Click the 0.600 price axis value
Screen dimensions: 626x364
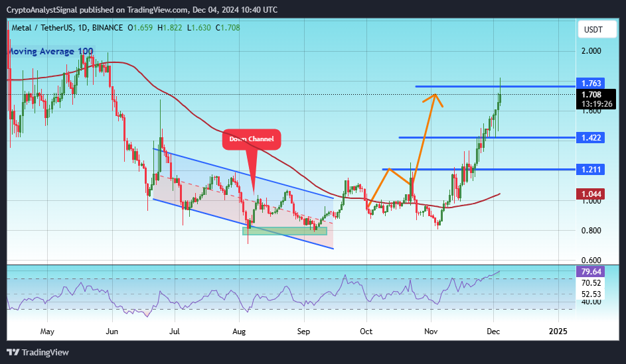pos(591,261)
